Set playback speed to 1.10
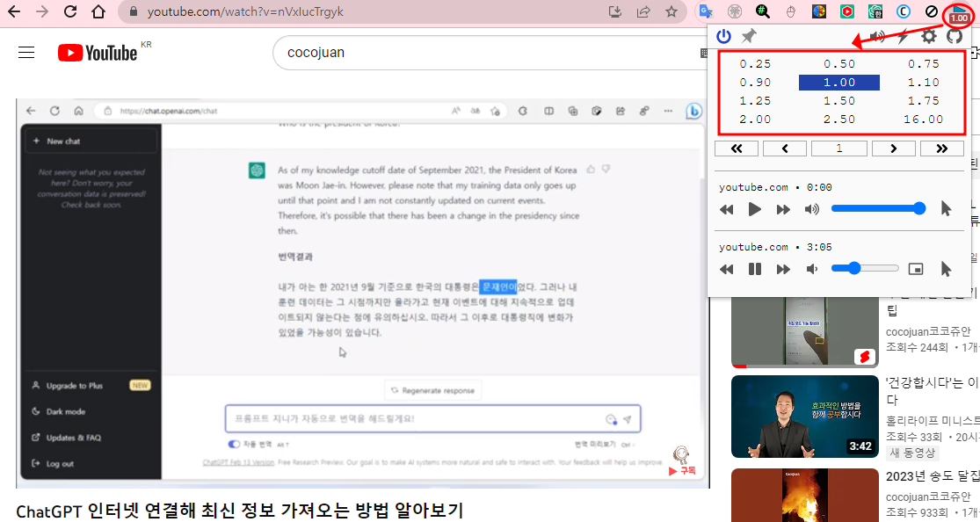Screen dimensions: 980x522 923,83
